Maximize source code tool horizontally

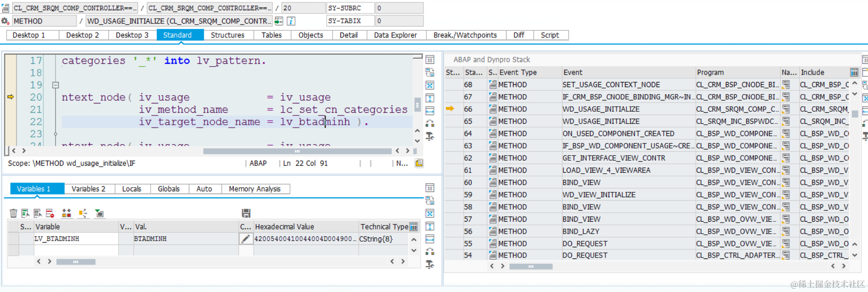pyautogui.click(x=430, y=110)
